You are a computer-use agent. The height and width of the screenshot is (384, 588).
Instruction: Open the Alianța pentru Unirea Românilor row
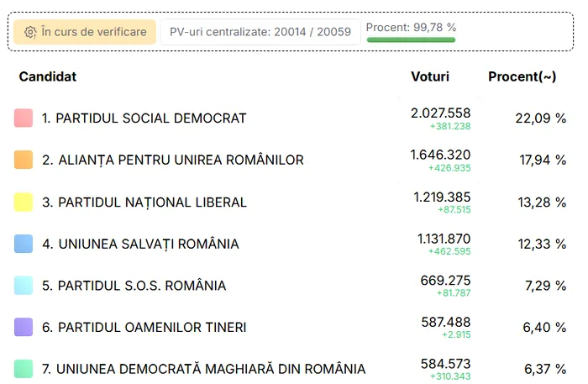pos(291,160)
